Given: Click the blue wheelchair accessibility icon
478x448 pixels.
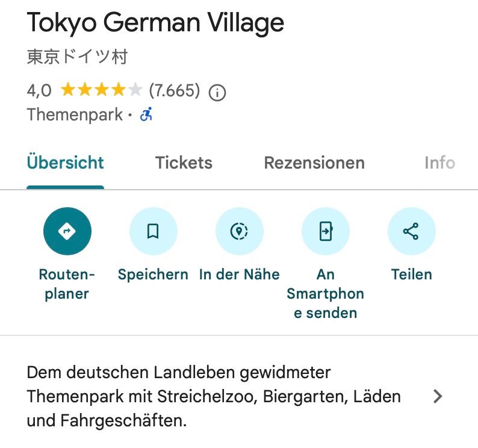Looking at the screenshot, I should point(146,114).
